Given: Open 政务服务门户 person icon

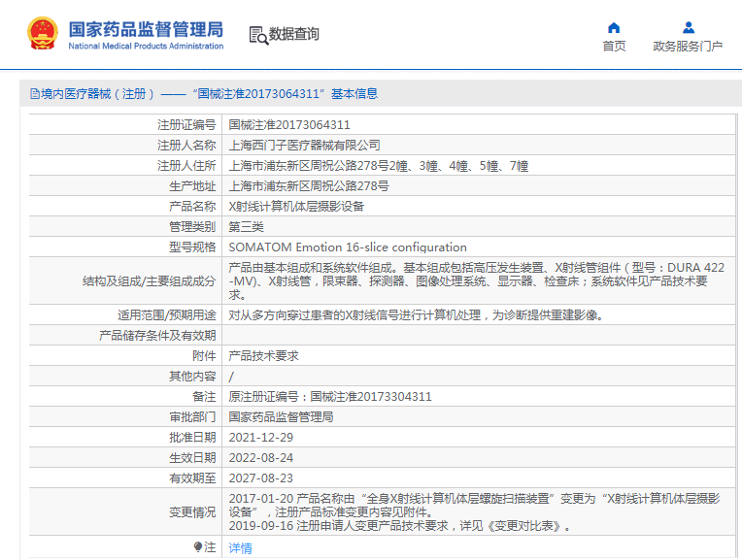Looking at the screenshot, I should coord(688,28).
